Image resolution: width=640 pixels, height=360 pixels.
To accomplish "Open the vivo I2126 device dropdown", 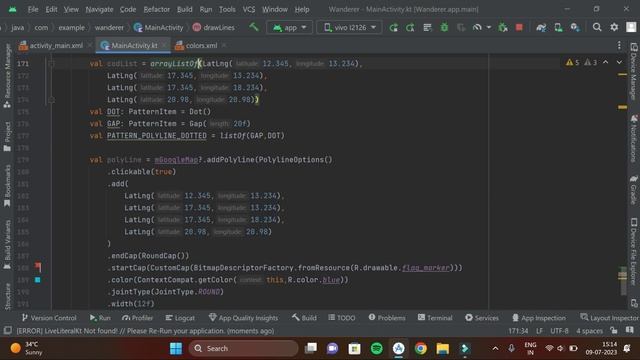I will [x=349, y=27].
